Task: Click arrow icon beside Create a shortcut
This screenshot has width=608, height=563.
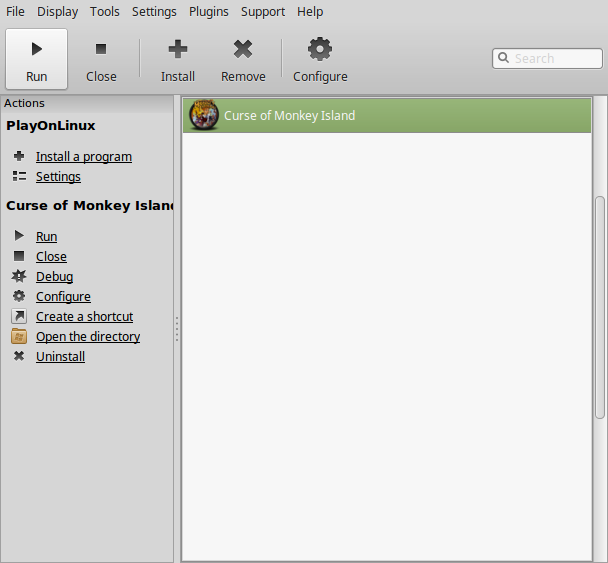Action: click(x=19, y=316)
